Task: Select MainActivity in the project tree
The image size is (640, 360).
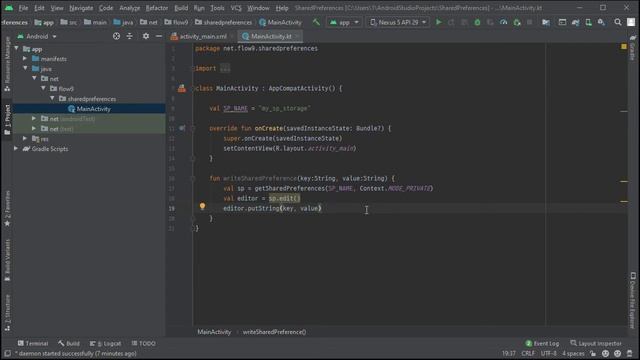Action: point(89,109)
